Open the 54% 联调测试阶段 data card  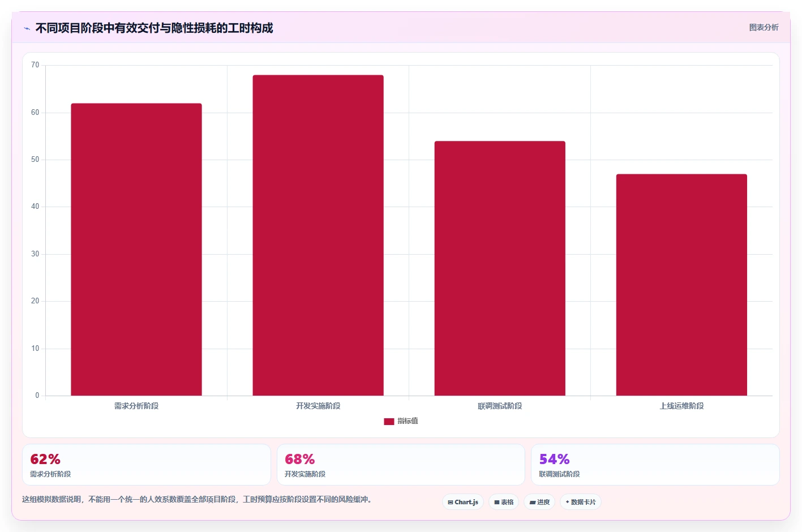click(655, 465)
